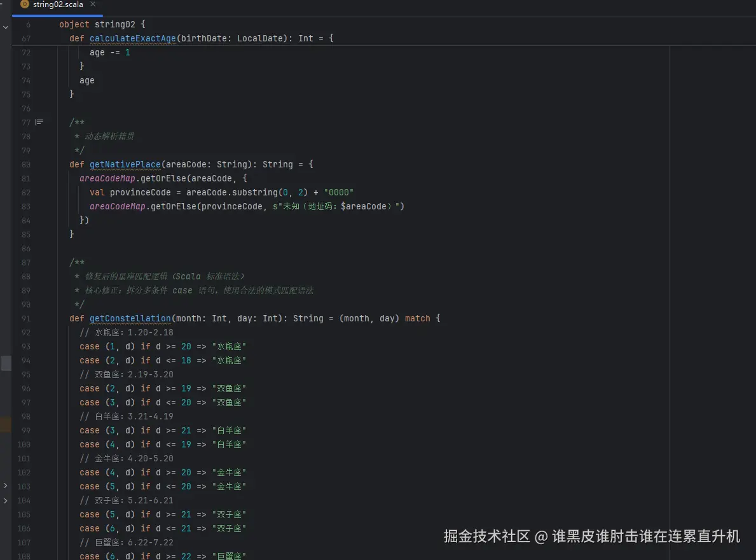Click "双子座" string on line 105
This screenshot has height=560, width=756.
[x=229, y=514]
